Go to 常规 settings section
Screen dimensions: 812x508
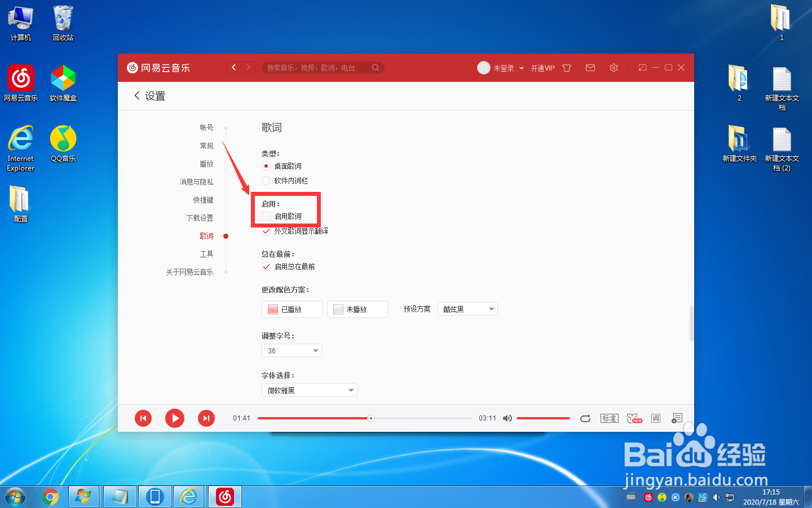206,146
